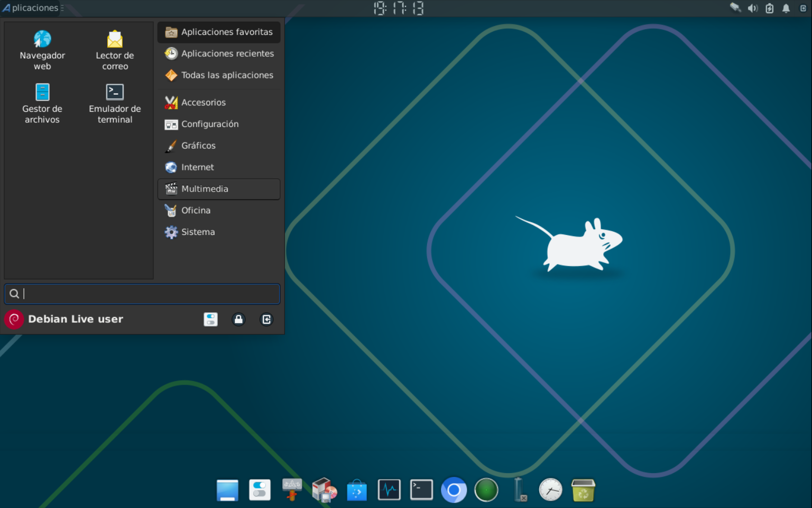This screenshot has height=508, width=812.
Task: Open the trash can in the dock
Action: click(583, 490)
